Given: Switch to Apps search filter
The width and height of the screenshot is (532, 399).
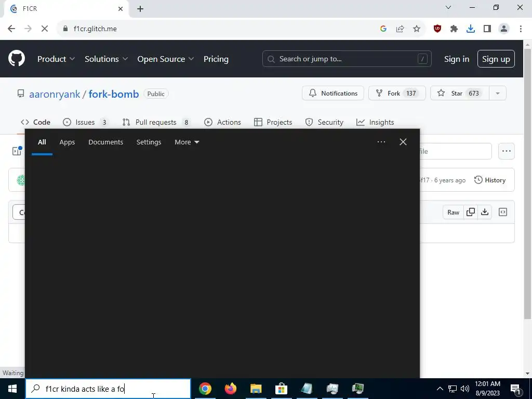Looking at the screenshot, I should (x=67, y=142).
